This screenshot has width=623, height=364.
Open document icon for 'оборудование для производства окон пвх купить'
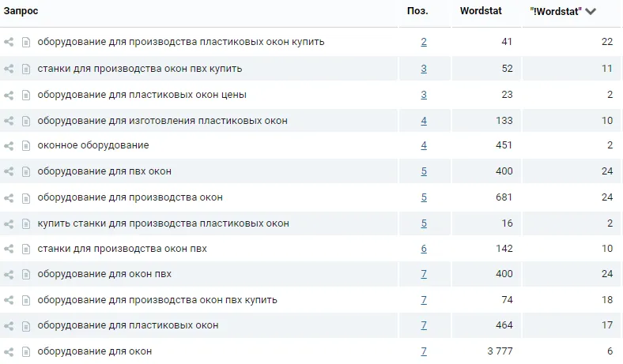[26, 300]
